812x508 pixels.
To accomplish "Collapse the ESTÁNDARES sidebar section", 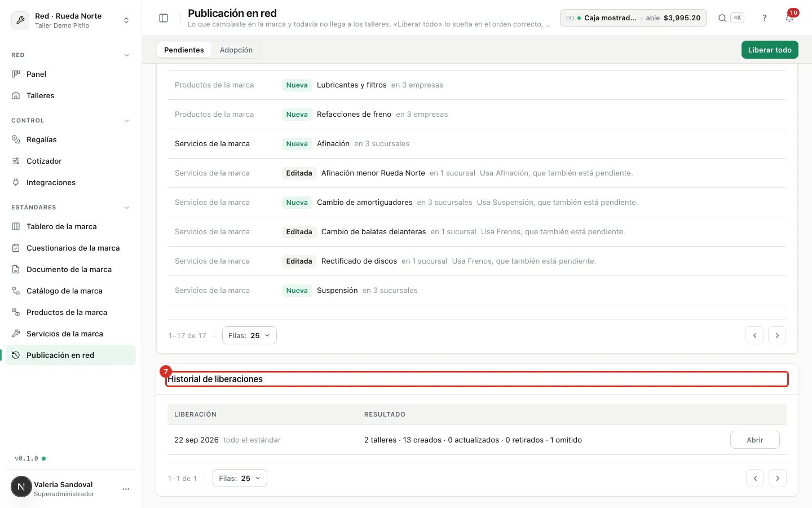I will [x=127, y=208].
